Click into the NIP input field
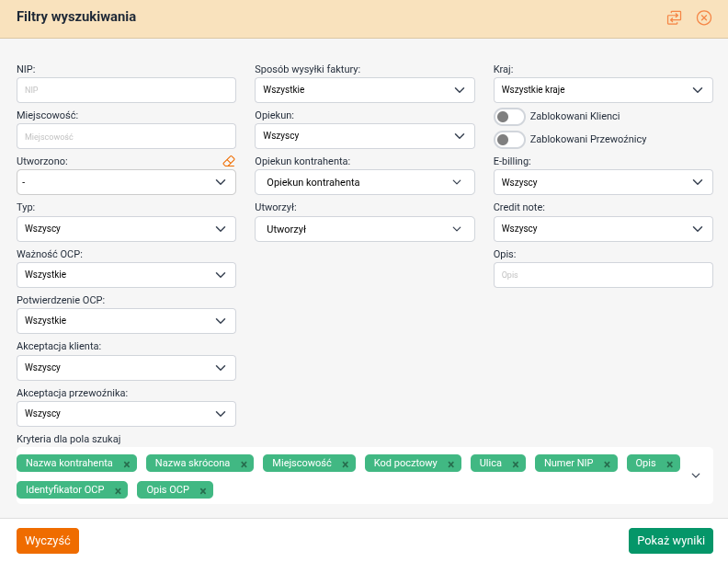The width and height of the screenshot is (728, 562). (x=126, y=90)
